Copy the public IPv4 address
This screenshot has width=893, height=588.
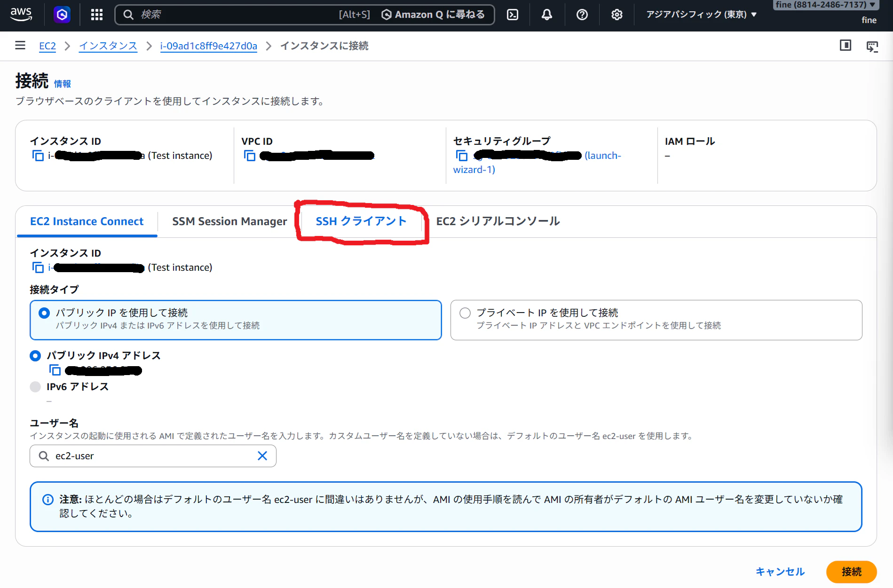[55, 370]
